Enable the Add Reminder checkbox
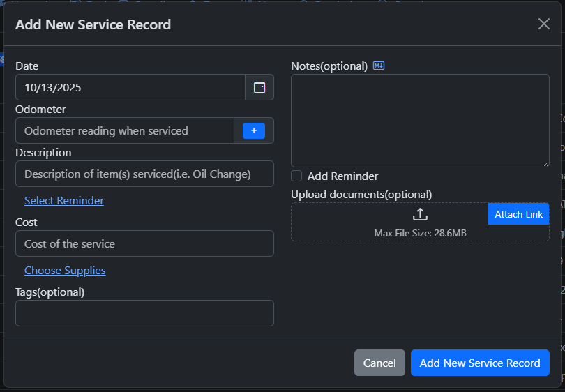Viewport: 565px width, 392px height. [x=297, y=176]
